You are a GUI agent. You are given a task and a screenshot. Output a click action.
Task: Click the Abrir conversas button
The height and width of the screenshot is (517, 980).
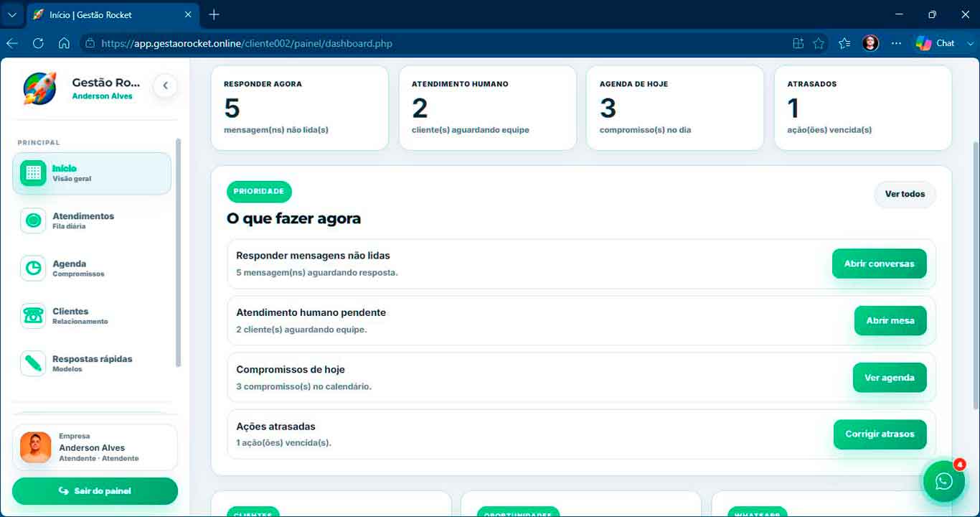(879, 264)
